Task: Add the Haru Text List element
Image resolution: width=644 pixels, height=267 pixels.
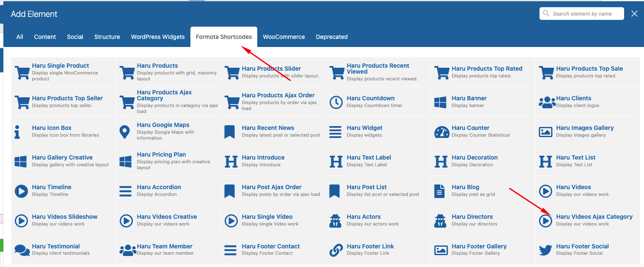Action: coord(588,161)
